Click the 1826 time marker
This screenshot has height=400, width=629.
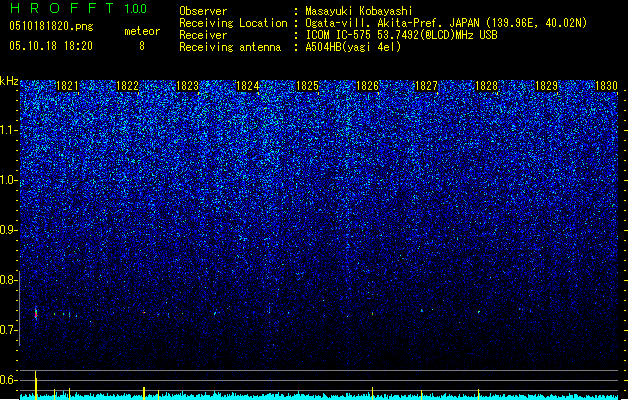pyautogui.click(x=367, y=86)
